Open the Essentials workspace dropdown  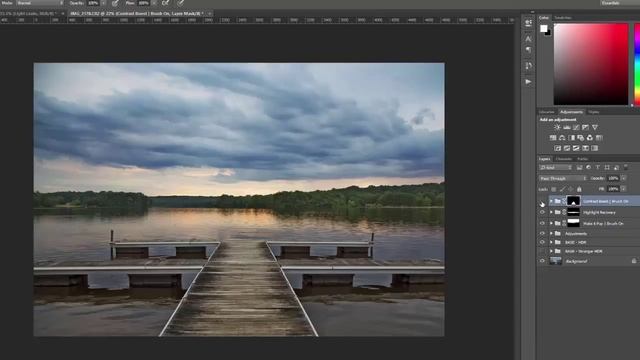click(x=619, y=3)
